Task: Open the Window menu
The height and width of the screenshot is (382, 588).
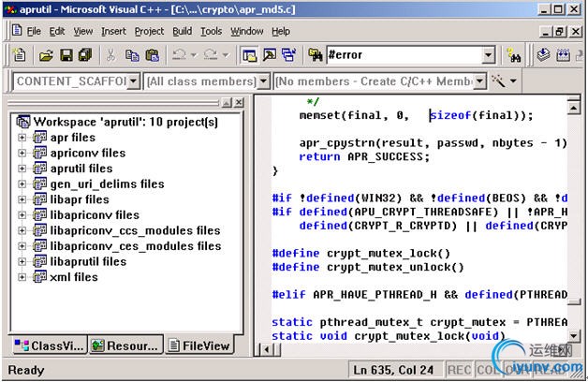Action: [x=247, y=31]
